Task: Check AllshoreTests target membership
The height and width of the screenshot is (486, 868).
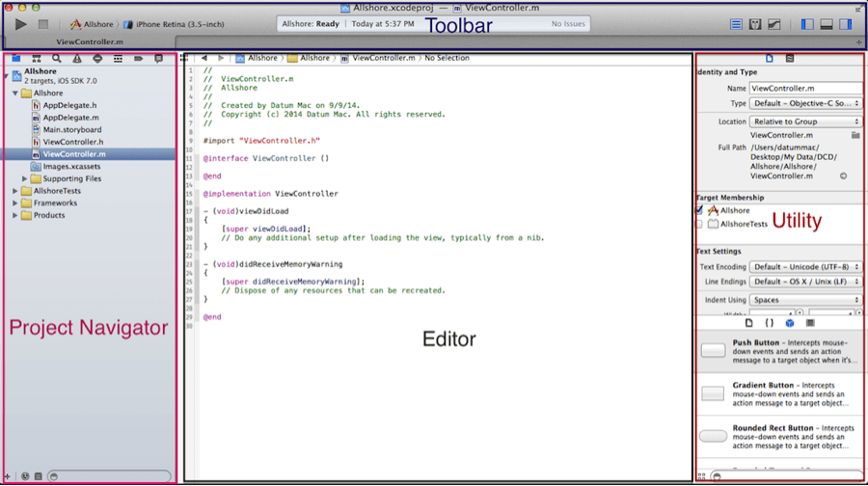Action: pos(699,224)
